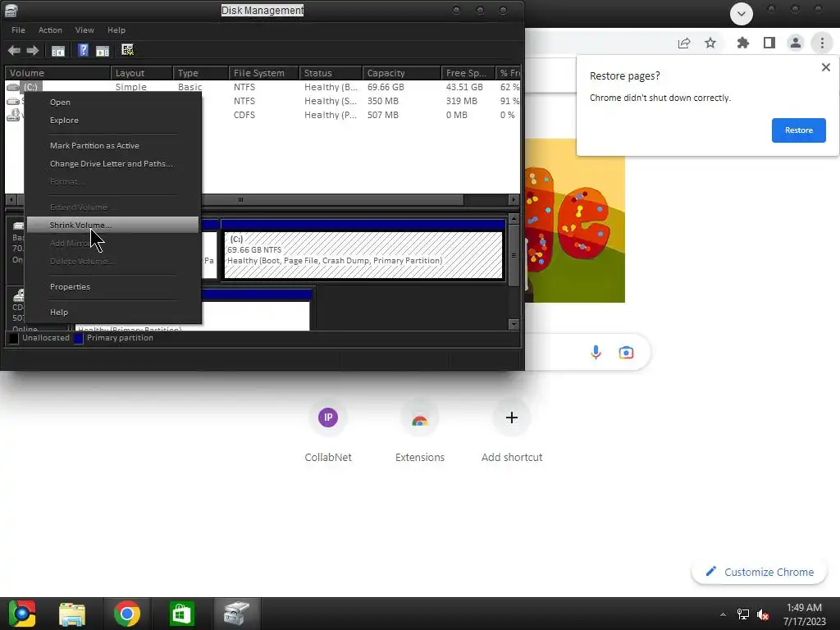The image size is (840, 630).
Task: Click volume list scroll right arrow
Action: pos(514,200)
